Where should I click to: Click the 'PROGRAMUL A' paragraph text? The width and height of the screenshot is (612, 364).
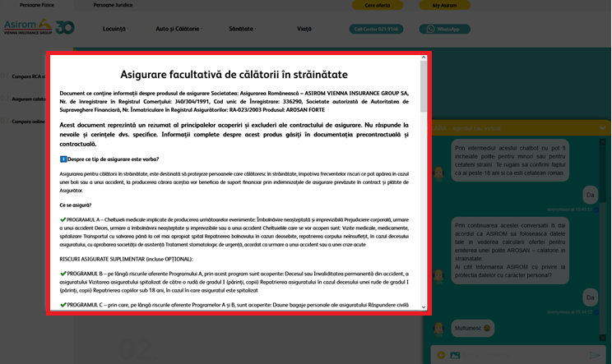tap(234, 233)
